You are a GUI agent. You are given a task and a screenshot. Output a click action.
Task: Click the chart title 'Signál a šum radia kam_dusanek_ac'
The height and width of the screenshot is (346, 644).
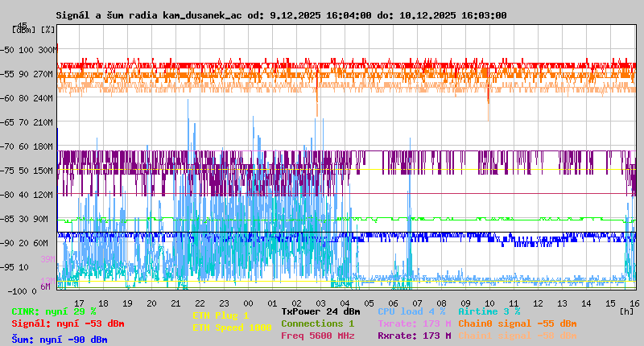pyautogui.click(x=149, y=15)
